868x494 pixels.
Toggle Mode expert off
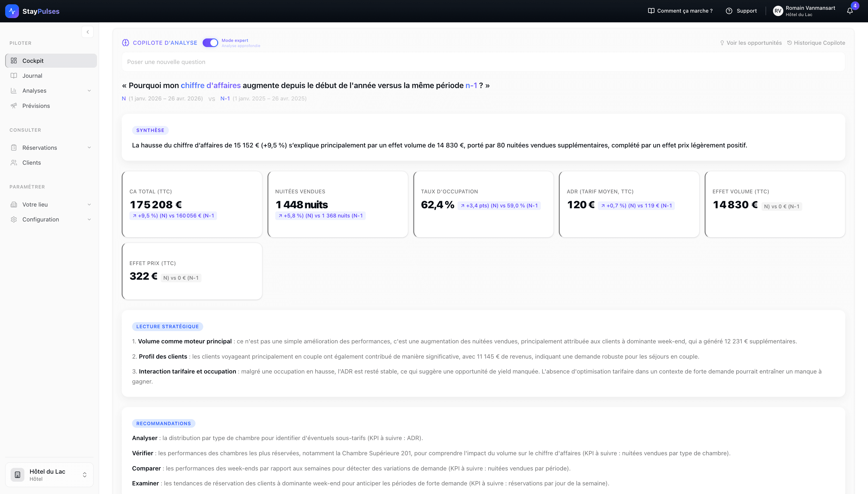tap(210, 43)
